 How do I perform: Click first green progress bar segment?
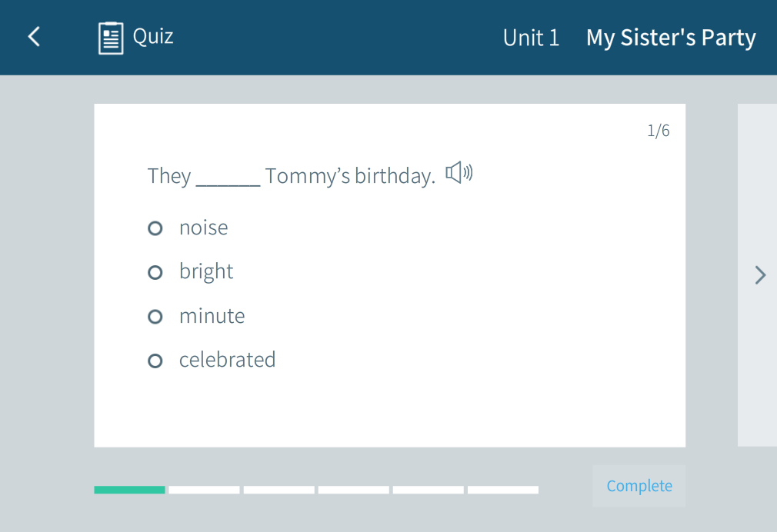coord(129,490)
